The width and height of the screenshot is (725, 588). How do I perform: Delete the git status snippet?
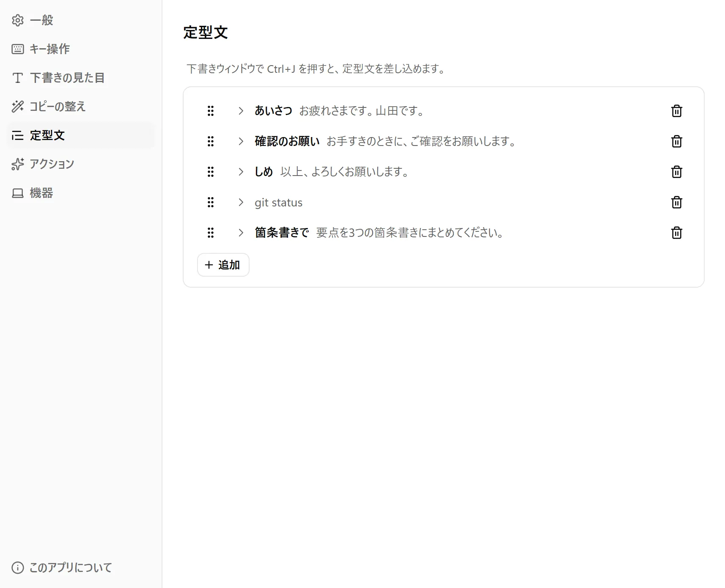coord(676,202)
